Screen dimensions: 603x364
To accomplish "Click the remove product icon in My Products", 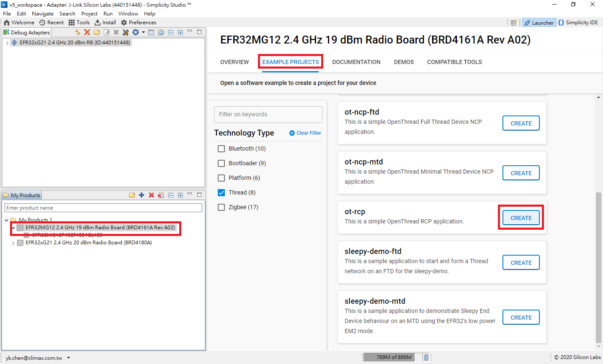I will (151, 195).
